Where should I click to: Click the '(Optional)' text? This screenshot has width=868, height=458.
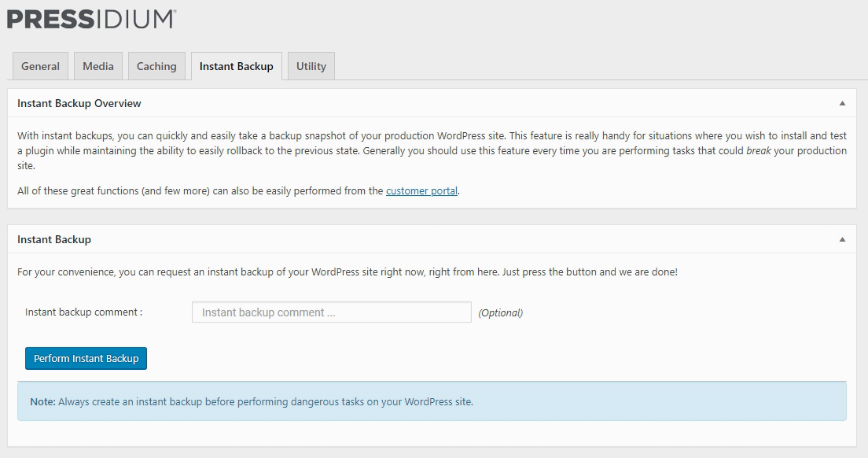coord(500,313)
